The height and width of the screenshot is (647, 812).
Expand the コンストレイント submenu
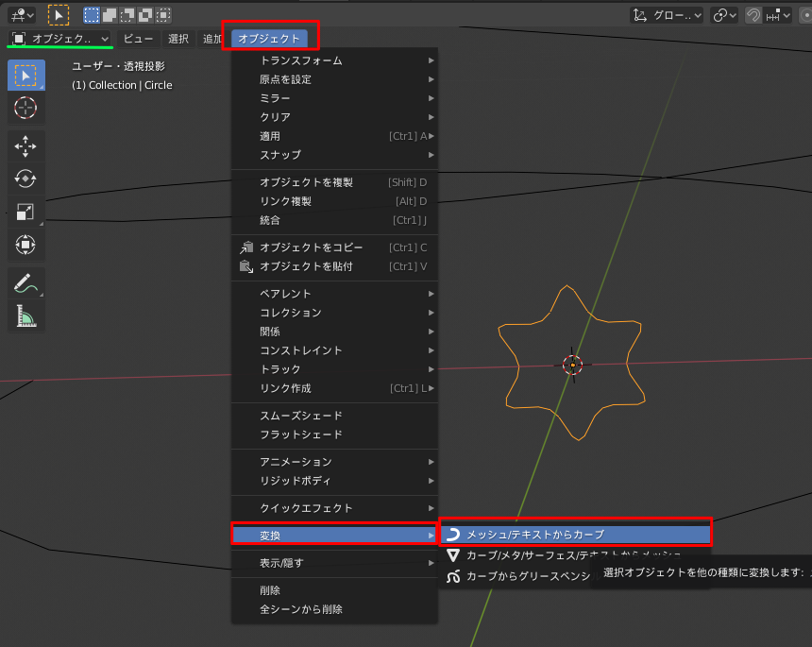click(x=334, y=350)
